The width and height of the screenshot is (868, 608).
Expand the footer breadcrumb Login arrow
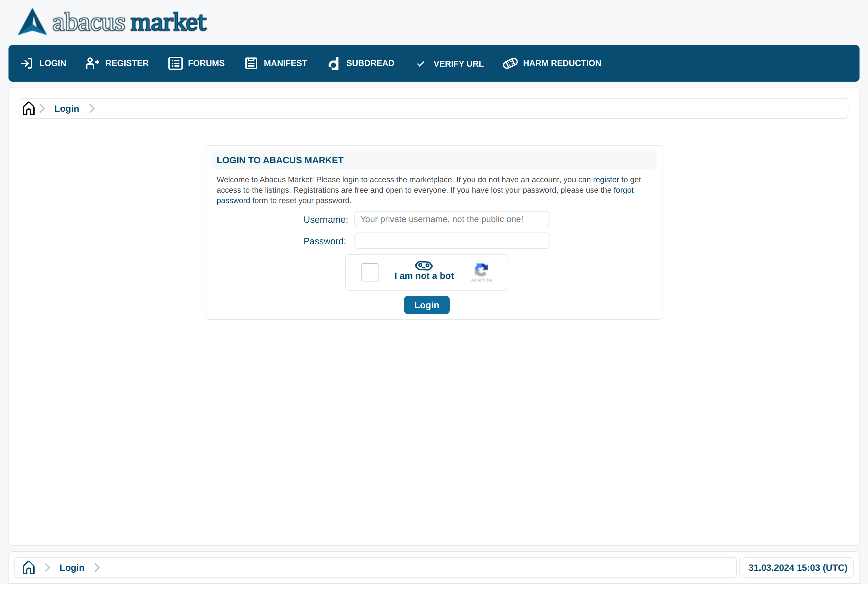tap(97, 567)
